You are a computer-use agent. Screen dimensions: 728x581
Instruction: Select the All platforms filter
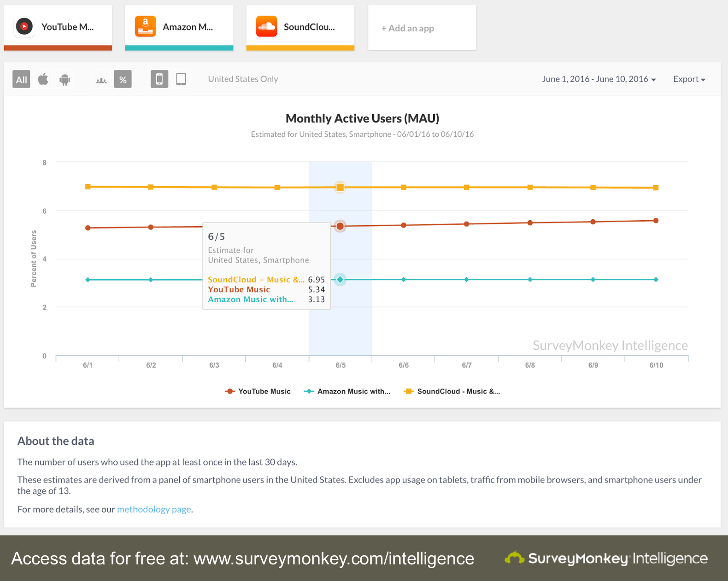[21, 79]
